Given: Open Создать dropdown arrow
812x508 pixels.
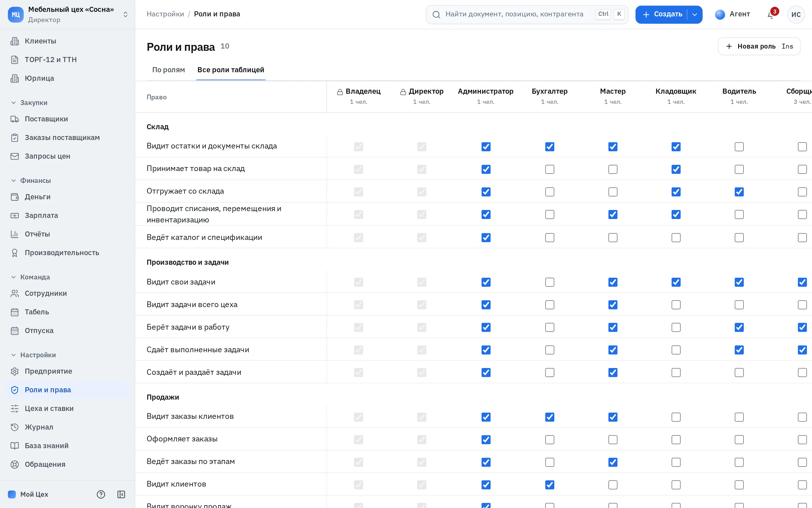Looking at the screenshot, I should (x=694, y=14).
